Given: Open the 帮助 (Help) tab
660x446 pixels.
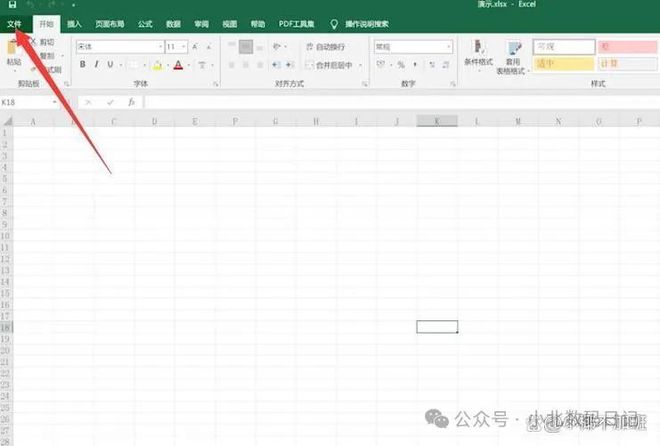Looking at the screenshot, I should pos(258,24).
